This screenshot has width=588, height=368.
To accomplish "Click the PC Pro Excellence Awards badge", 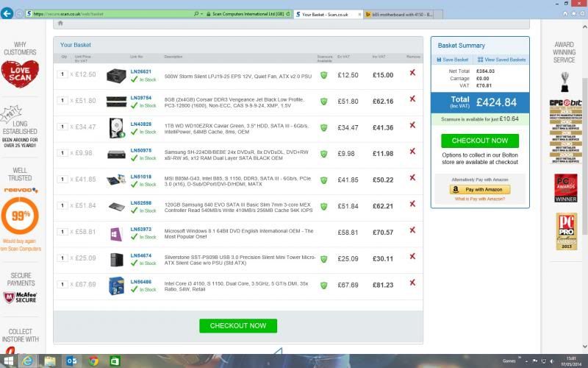I will [566, 232].
